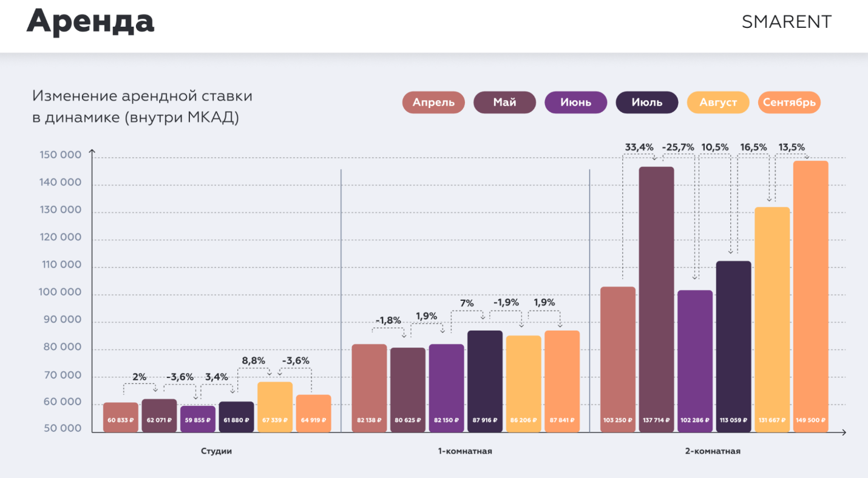Toggle the Июнь series in legend
868x478 pixels.
[576, 103]
